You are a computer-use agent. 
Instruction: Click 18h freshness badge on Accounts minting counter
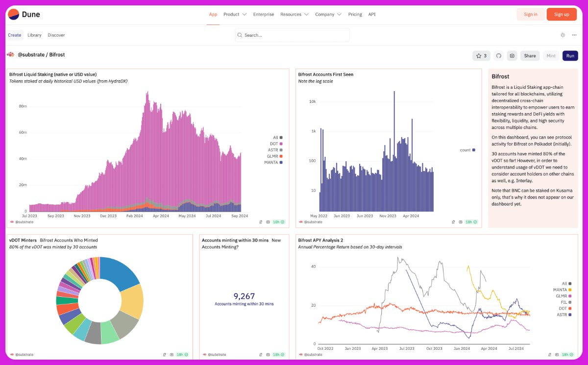click(279, 354)
